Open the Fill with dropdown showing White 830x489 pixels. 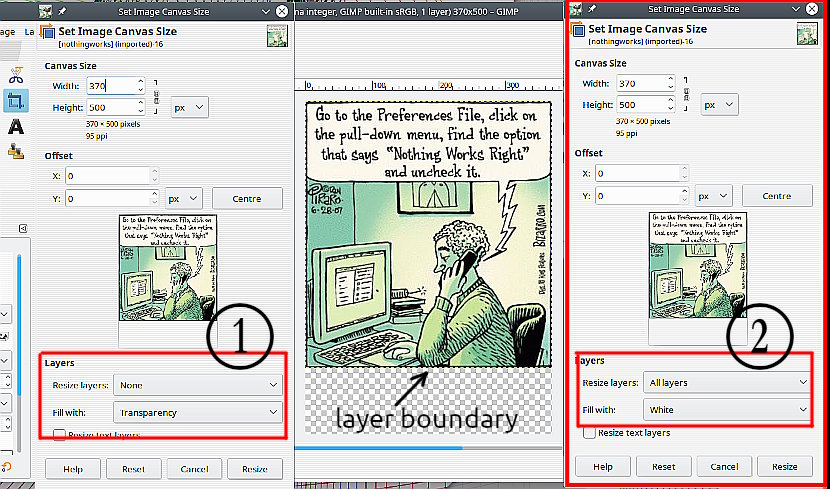728,410
